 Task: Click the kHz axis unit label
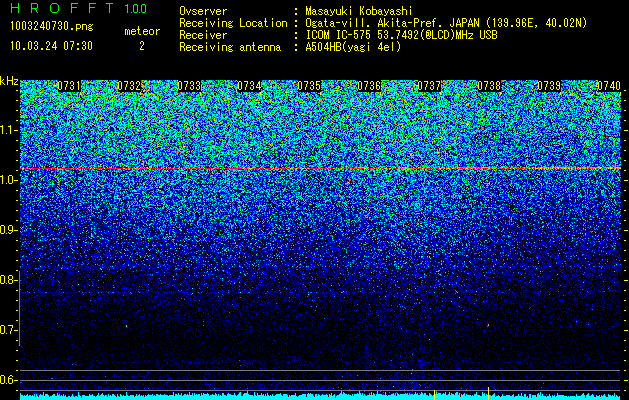[9, 81]
